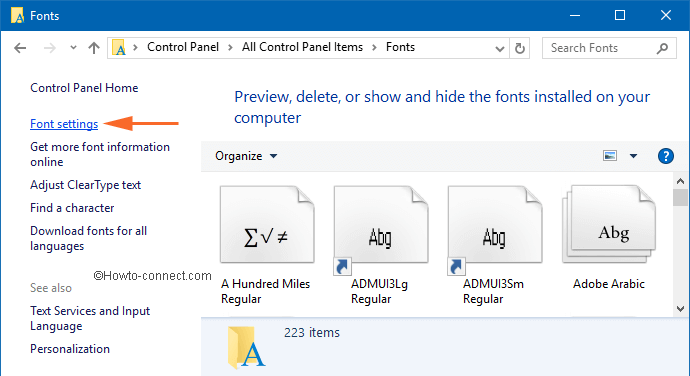Click the change view icon

coord(610,156)
